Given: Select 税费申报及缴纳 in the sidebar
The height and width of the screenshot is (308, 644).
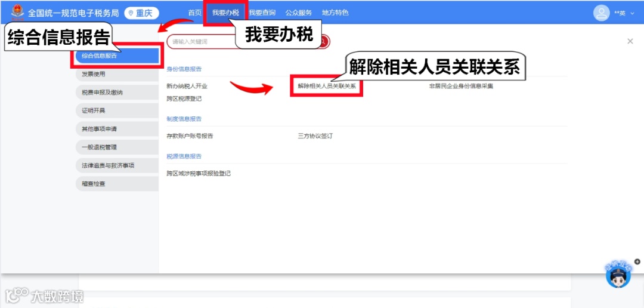Looking at the screenshot, I should (117, 93).
